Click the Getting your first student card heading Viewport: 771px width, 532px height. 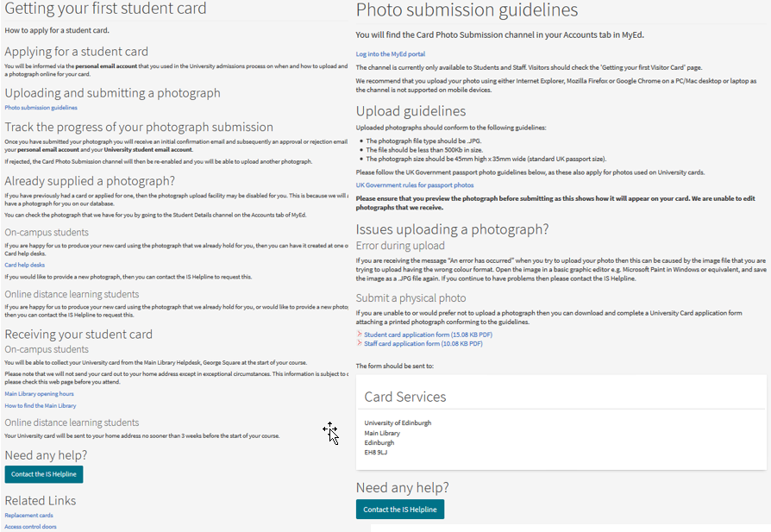(x=106, y=9)
